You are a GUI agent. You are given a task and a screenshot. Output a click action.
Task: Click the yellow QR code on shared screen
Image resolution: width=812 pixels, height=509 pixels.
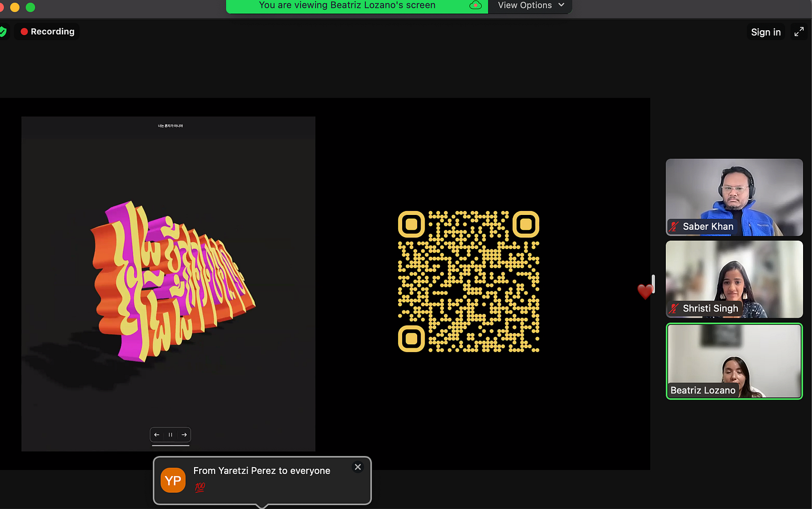click(468, 281)
